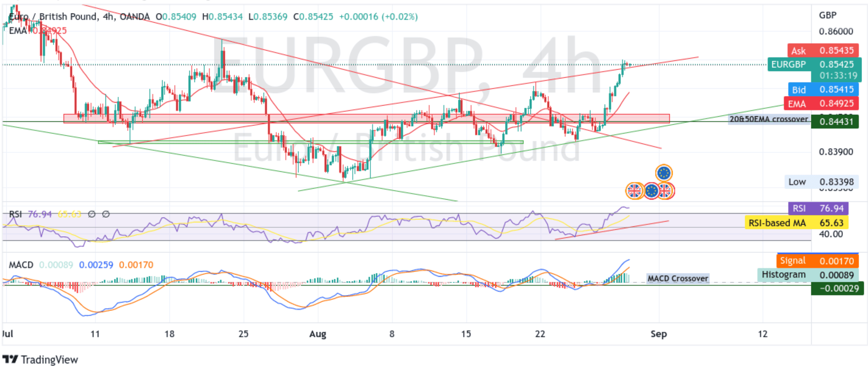The height and width of the screenshot is (390, 868).
Task: Click the '15' date on time axis
Action: [x=466, y=334]
